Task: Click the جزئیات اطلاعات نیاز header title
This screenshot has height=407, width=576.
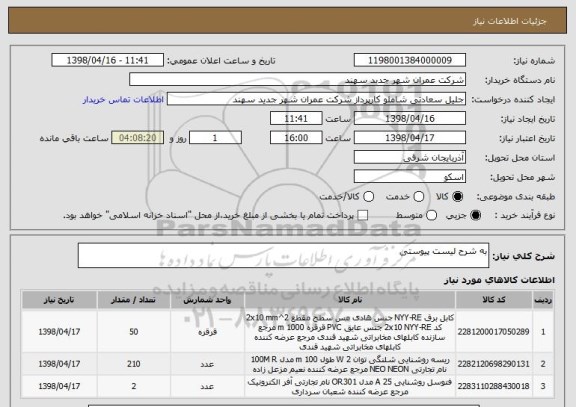Action: click(510, 21)
